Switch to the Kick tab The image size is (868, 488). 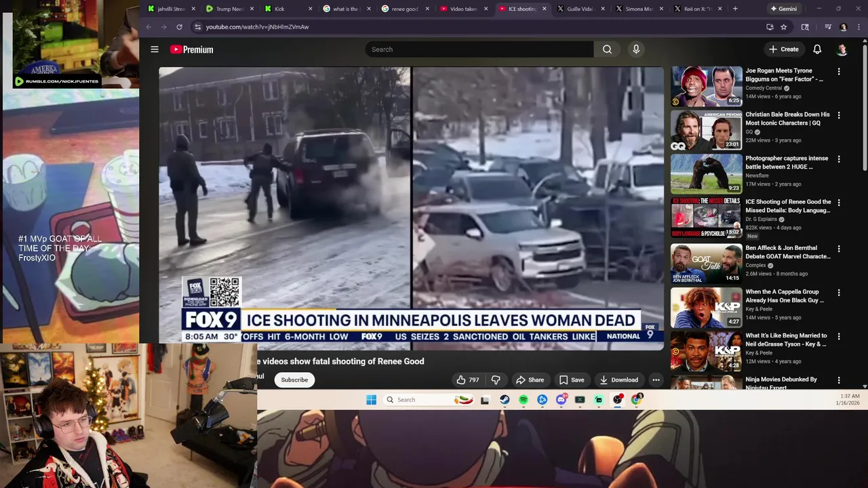[288, 9]
